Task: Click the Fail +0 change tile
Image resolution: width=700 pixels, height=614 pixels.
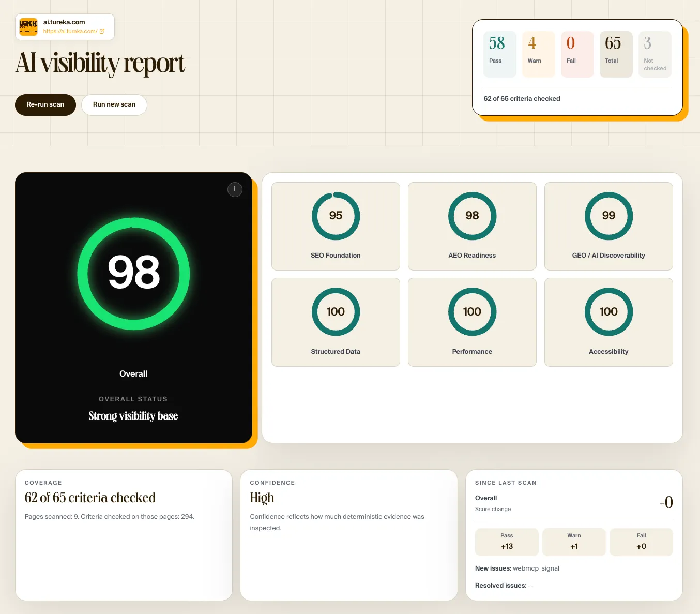Action: (641, 542)
